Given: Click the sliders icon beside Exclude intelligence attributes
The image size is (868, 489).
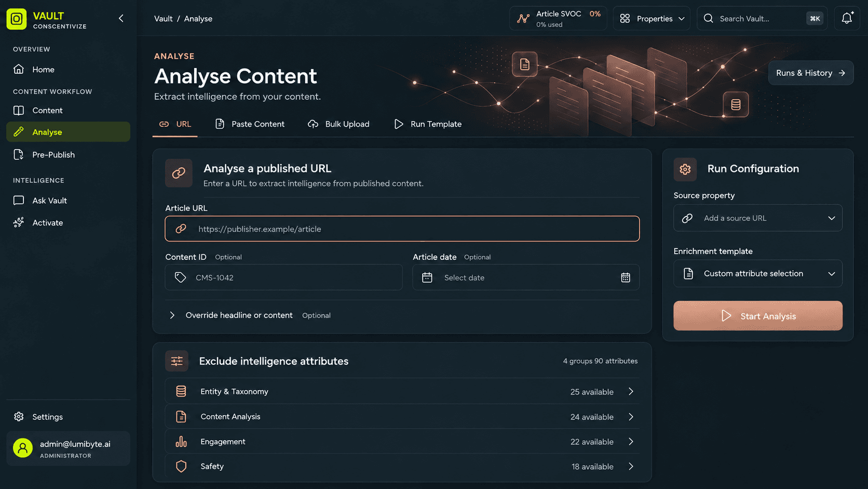Looking at the screenshot, I should click(x=177, y=361).
